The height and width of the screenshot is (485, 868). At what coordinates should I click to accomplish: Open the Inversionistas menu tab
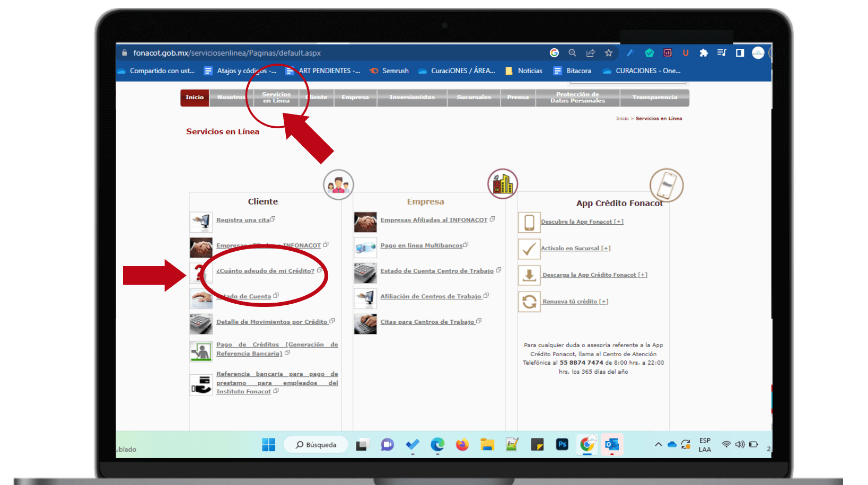[x=412, y=98]
